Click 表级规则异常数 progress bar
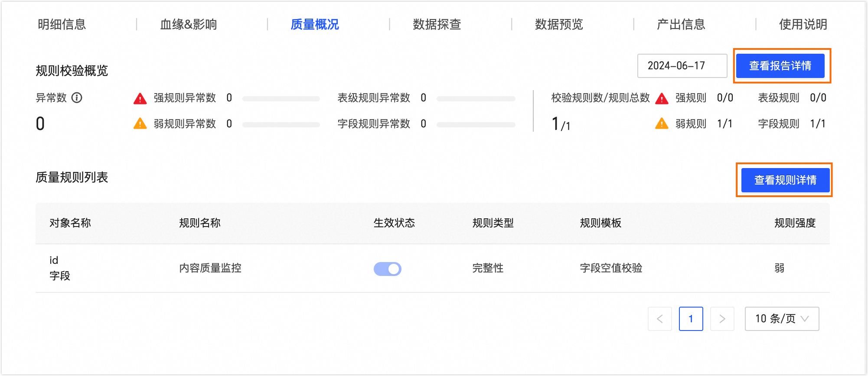The height and width of the screenshot is (376, 868). pyautogui.click(x=476, y=99)
